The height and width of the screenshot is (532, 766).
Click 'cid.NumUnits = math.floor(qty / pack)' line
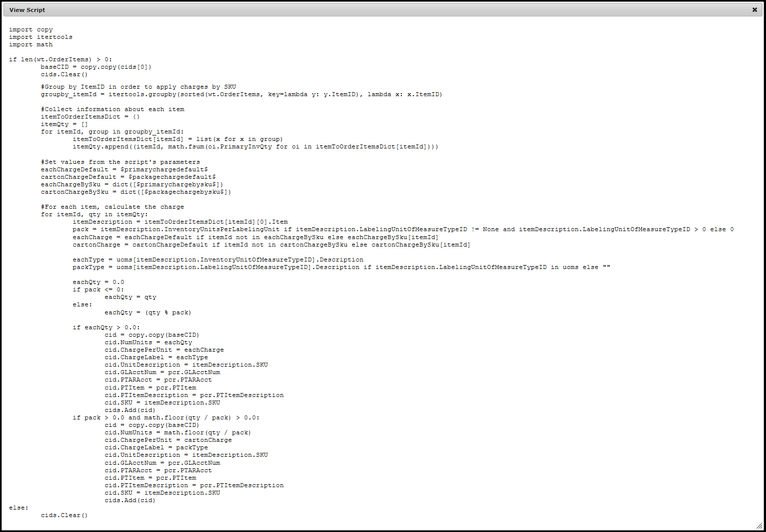click(x=178, y=432)
